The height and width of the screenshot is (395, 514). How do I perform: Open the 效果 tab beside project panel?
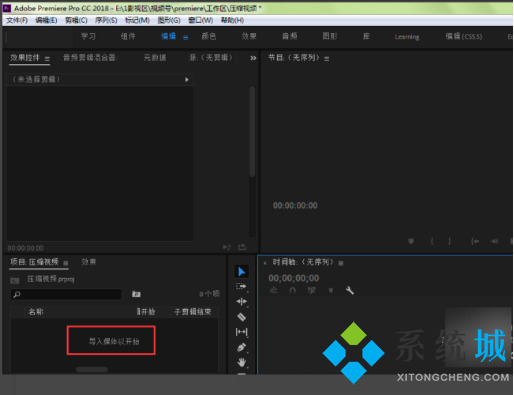pyautogui.click(x=89, y=262)
